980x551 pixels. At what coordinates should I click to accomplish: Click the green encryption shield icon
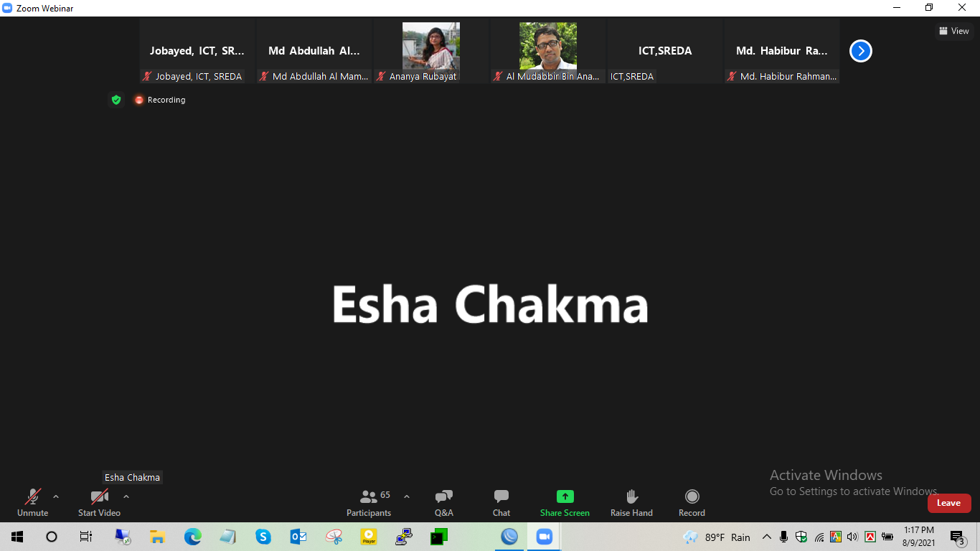[x=116, y=100]
